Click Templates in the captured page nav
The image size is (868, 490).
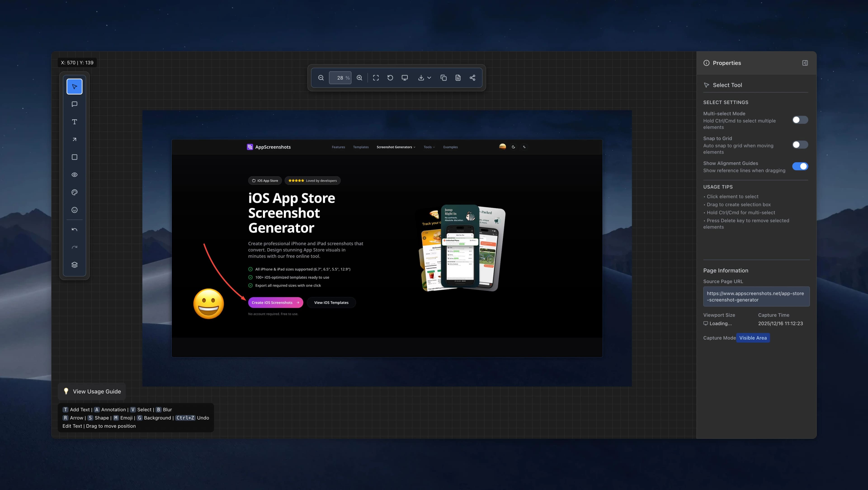pyautogui.click(x=361, y=147)
